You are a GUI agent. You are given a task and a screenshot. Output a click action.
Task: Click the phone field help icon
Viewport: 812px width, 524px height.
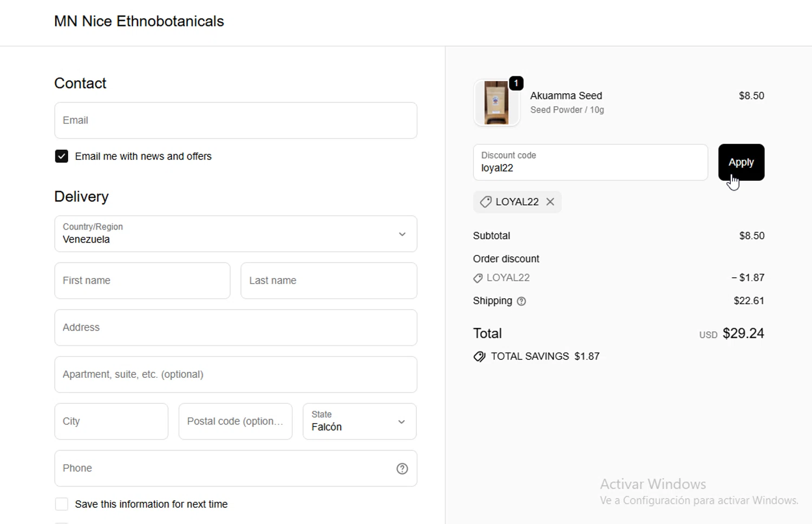(402, 469)
